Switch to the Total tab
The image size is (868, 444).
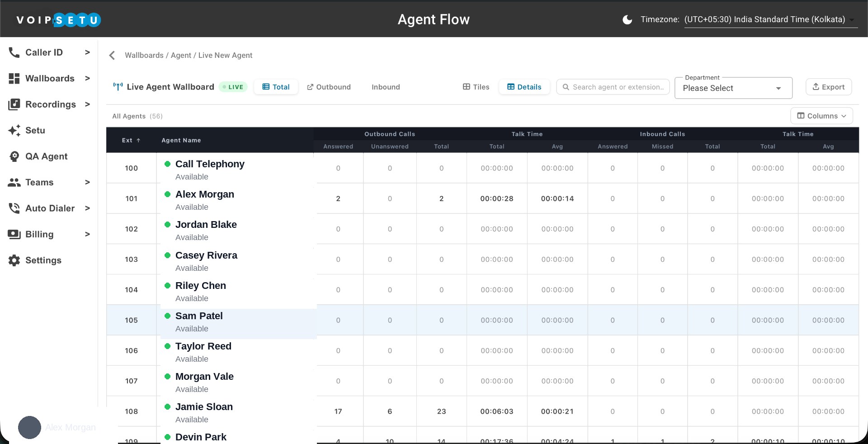tap(276, 87)
